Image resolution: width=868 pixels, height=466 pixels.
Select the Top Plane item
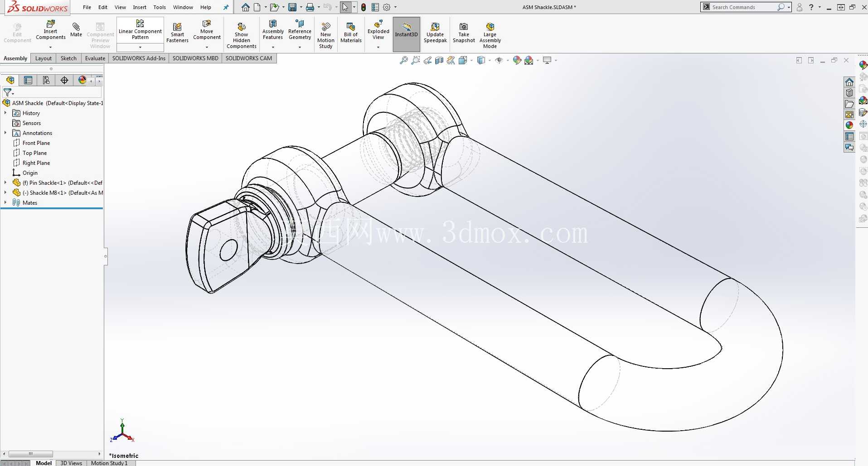(34, 153)
